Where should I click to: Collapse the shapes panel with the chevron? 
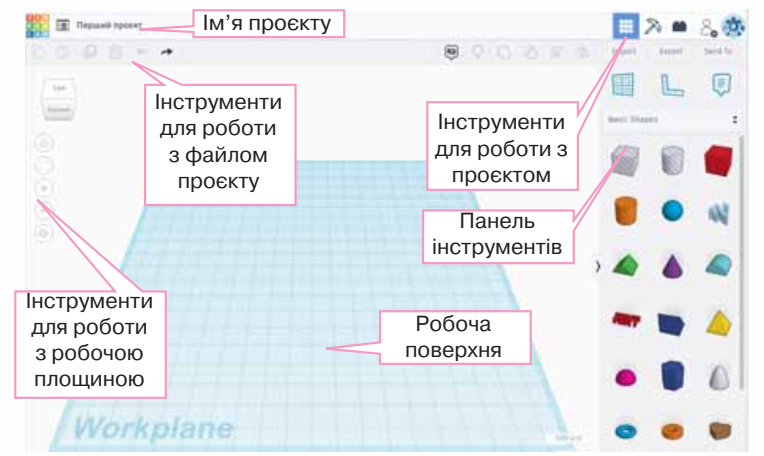597,266
